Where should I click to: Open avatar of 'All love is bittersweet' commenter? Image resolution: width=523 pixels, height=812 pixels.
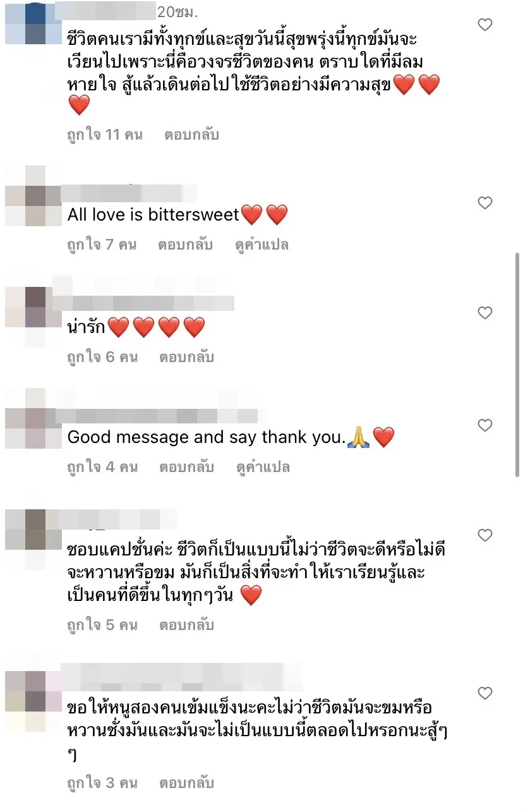click(x=26, y=197)
